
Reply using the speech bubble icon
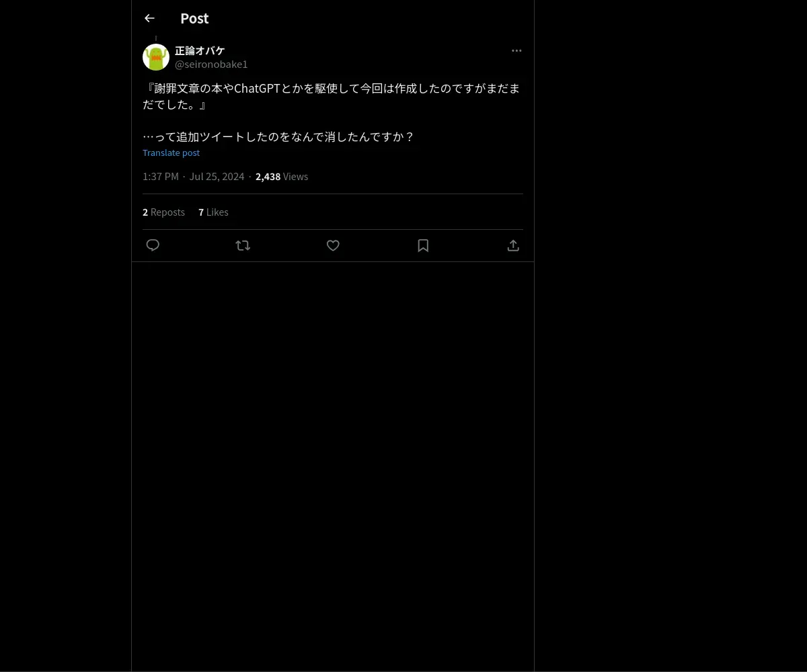153,245
